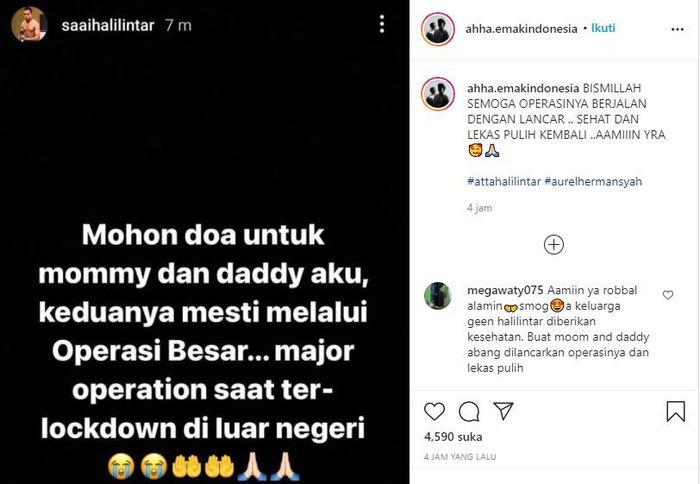The height and width of the screenshot is (484, 700).
Task: Click ahha.emakindonesia avatar beside caption
Action: (x=438, y=93)
